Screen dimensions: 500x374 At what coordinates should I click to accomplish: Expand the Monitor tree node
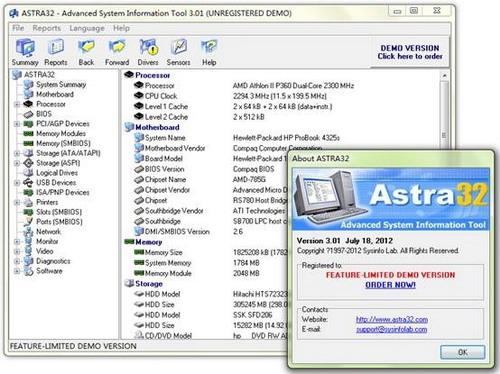coord(17,241)
